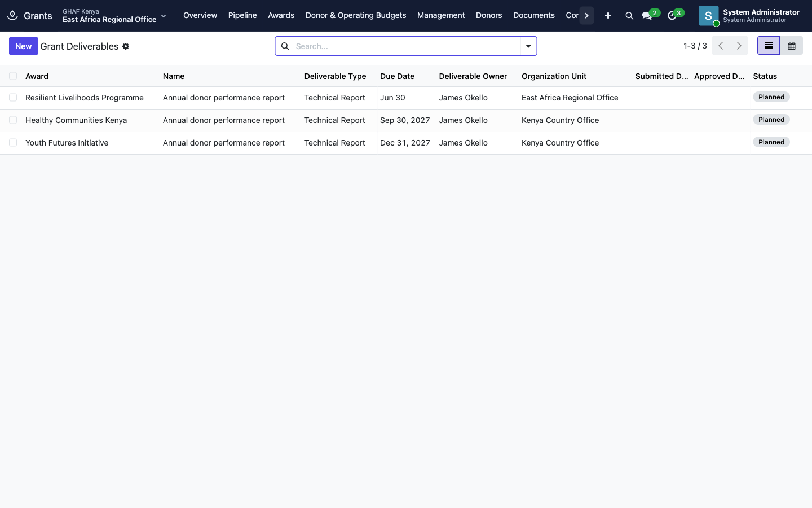This screenshot has height=508, width=812.
Task: Show more navigation menu items arrow
Action: tap(586, 16)
